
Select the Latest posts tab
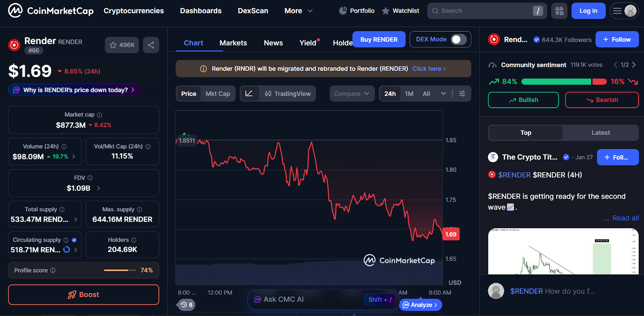600,132
